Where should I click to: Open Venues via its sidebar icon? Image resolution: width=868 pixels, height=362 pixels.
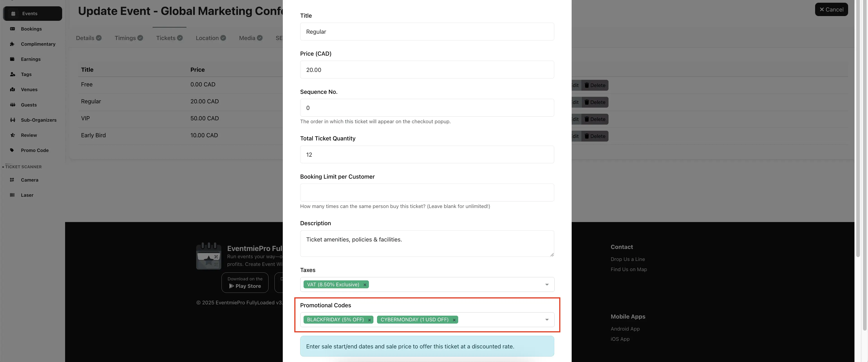tap(12, 90)
